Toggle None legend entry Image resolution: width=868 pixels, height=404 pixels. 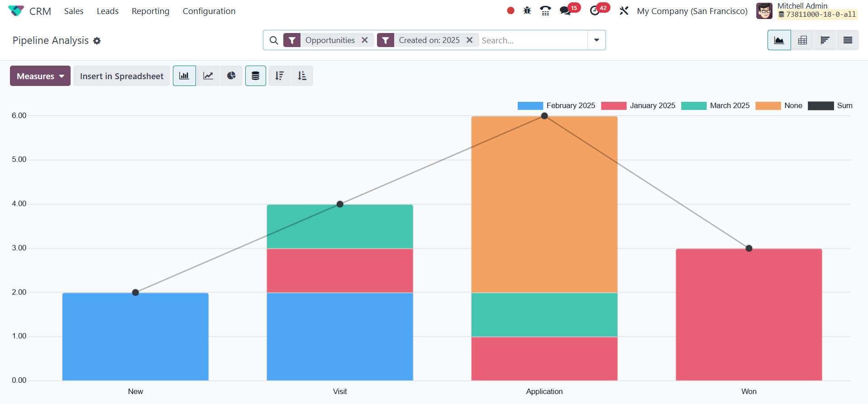point(779,105)
